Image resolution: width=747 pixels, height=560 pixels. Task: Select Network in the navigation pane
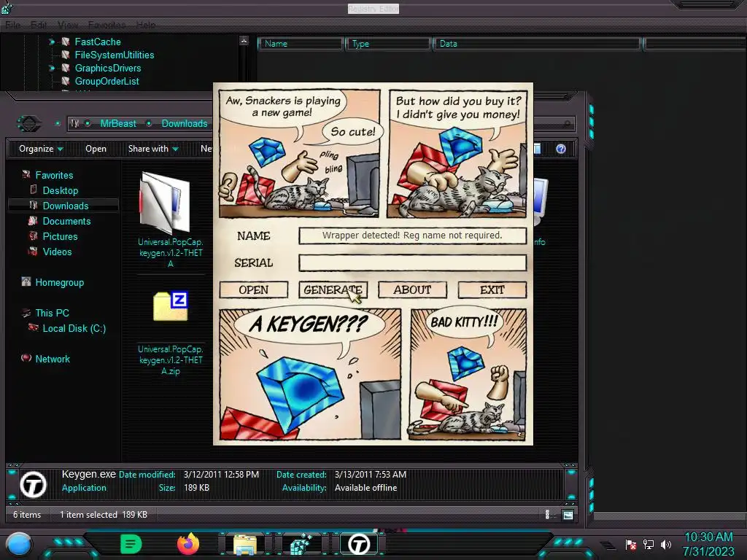tap(53, 359)
